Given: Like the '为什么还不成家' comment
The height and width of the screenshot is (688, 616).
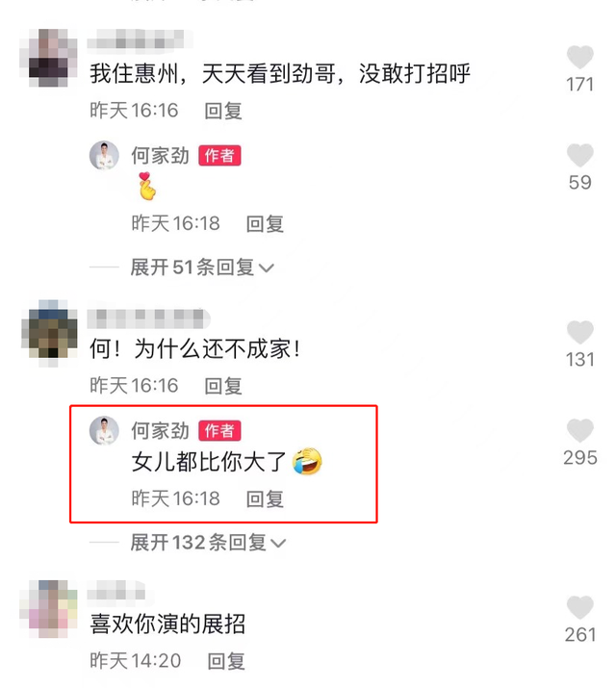Looking at the screenshot, I should click(579, 332).
